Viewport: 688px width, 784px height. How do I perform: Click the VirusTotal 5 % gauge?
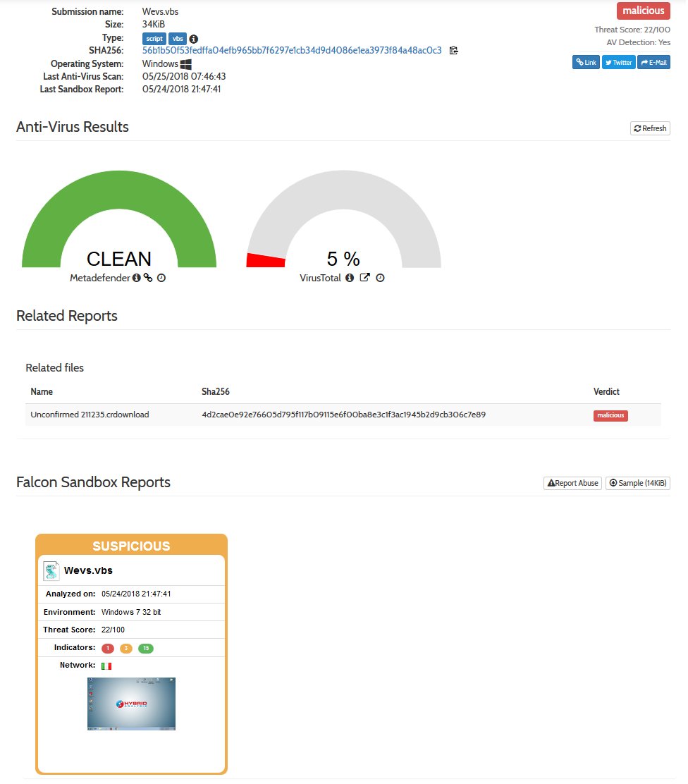coord(343,220)
